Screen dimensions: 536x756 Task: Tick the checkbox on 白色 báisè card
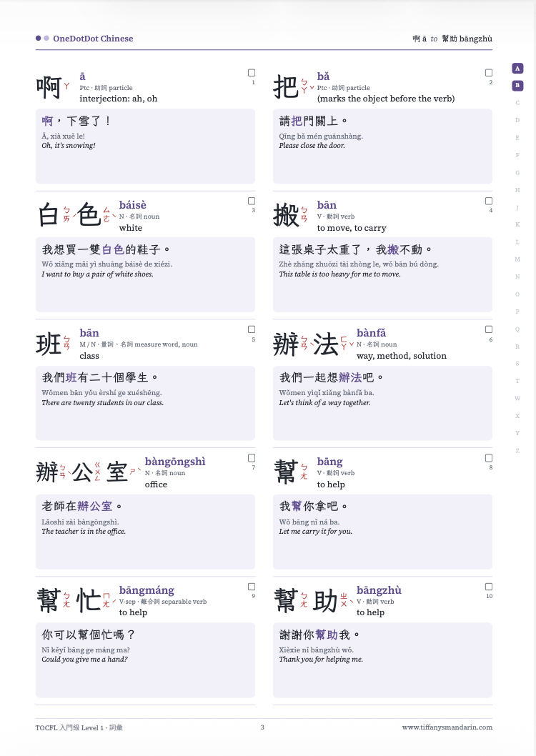[x=252, y=201]
